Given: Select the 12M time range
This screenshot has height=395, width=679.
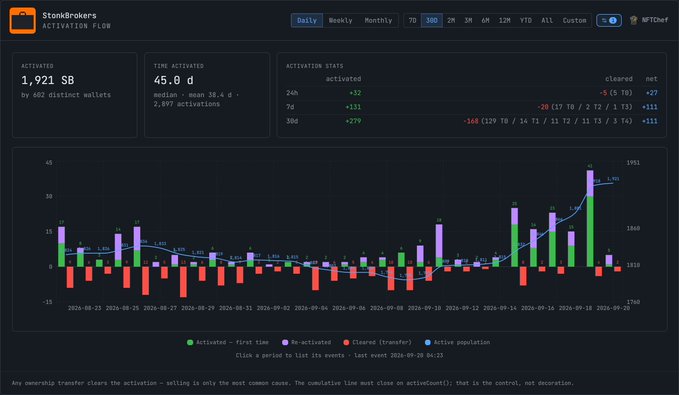Looking at the screenshot, I should point(504,20).
